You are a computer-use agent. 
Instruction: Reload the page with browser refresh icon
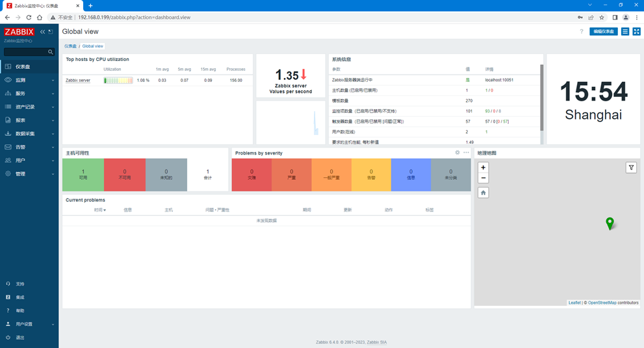click(x=29, y=18)
